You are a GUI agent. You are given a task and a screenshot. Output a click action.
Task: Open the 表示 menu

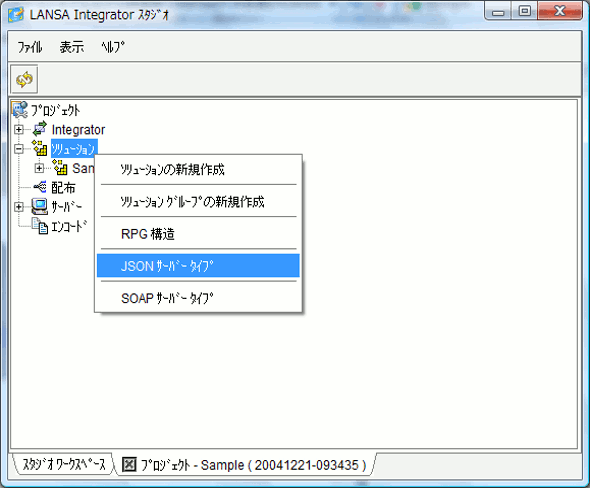tap(71, 47)
